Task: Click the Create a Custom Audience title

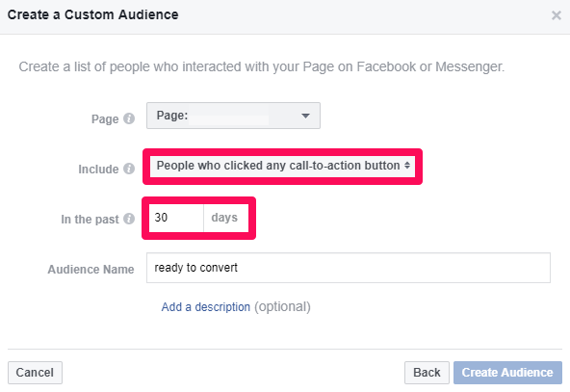Action: (x=93, y=14)
